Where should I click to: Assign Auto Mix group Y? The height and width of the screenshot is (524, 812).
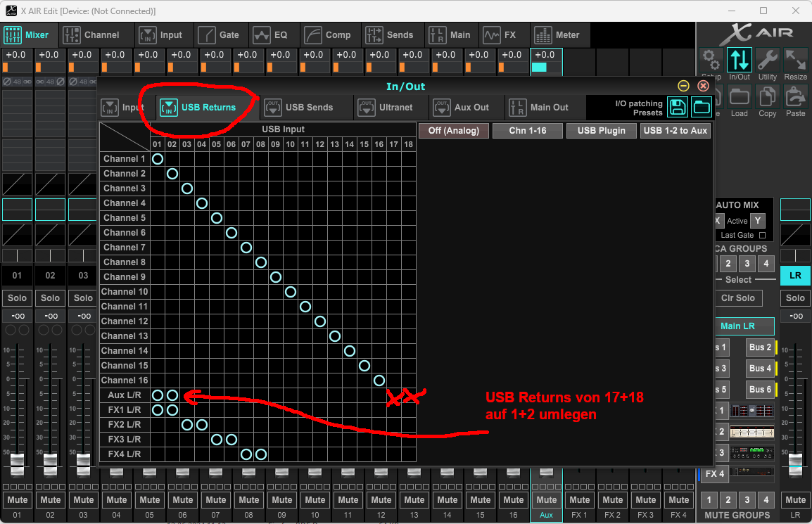click(x=758, y=221)
